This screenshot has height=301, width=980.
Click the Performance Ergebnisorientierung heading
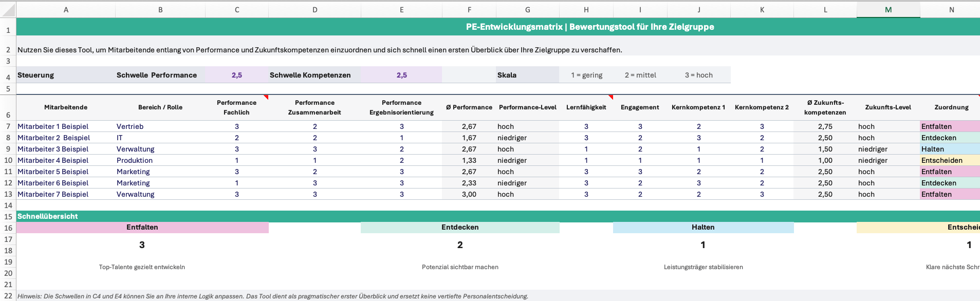coord(401,107)
